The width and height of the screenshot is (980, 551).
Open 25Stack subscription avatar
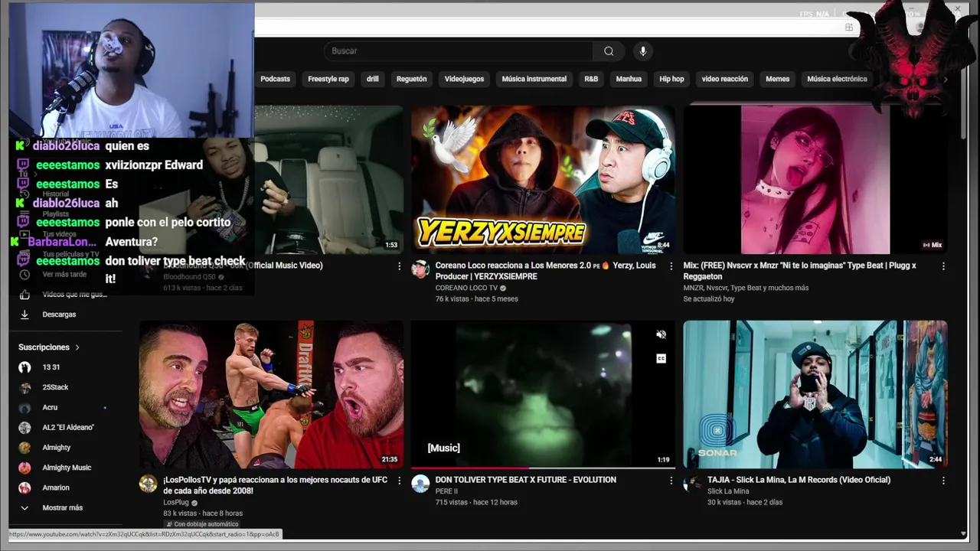(x=24, y=388)
